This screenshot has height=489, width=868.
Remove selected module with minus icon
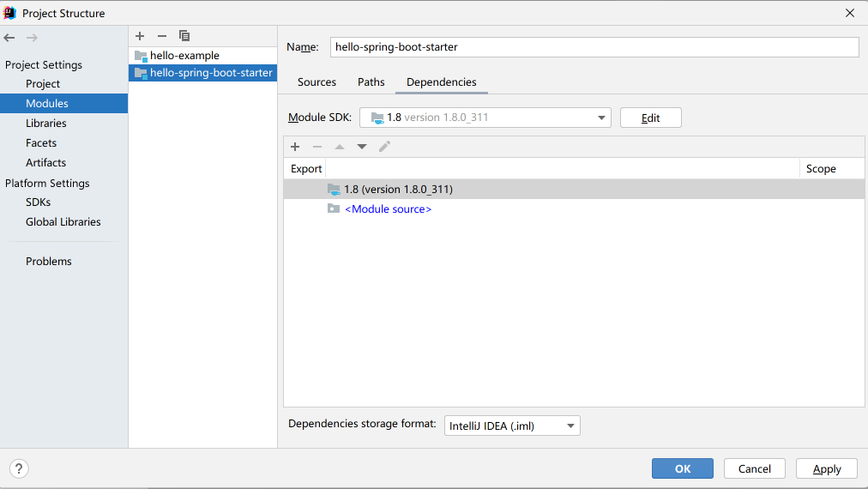pyautogui.click(x=161, y=36)
